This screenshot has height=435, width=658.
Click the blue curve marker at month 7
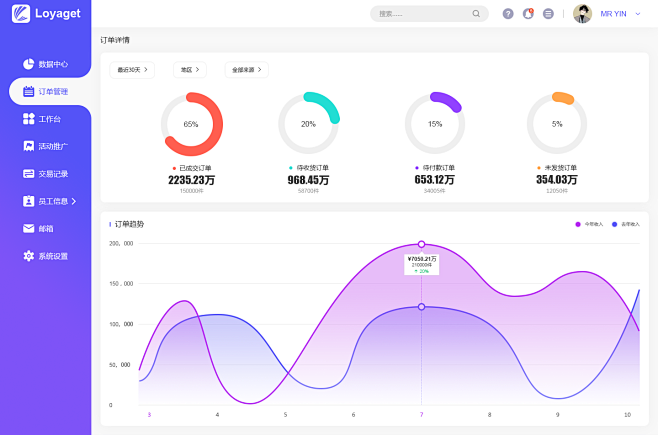tap(421, 307)
